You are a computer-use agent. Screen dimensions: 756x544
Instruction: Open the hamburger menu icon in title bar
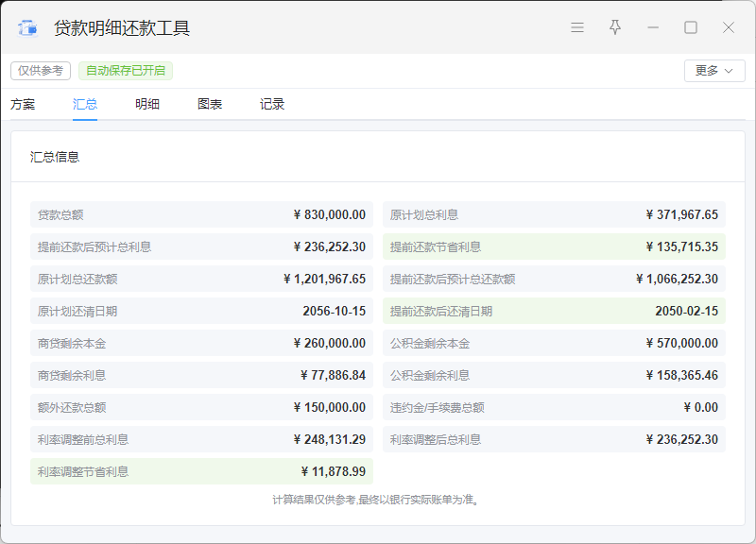point(577,27)
